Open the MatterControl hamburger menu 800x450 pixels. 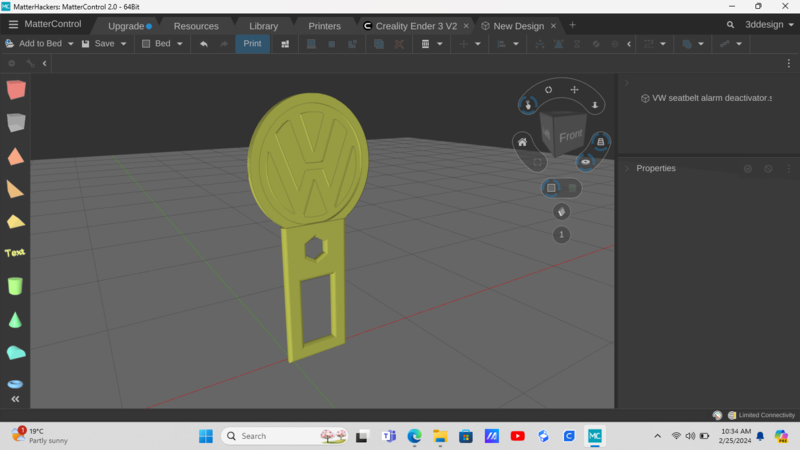(13, 24)
